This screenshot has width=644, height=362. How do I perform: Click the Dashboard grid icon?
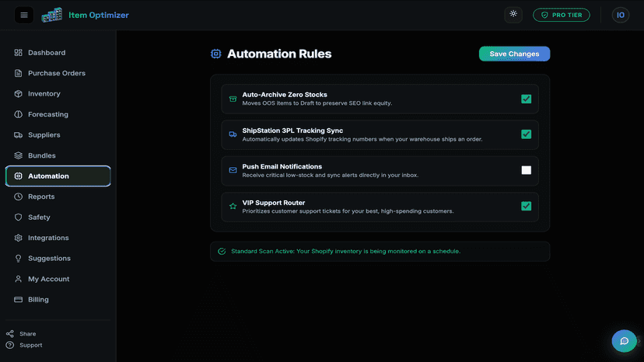(x=18, y=53)
